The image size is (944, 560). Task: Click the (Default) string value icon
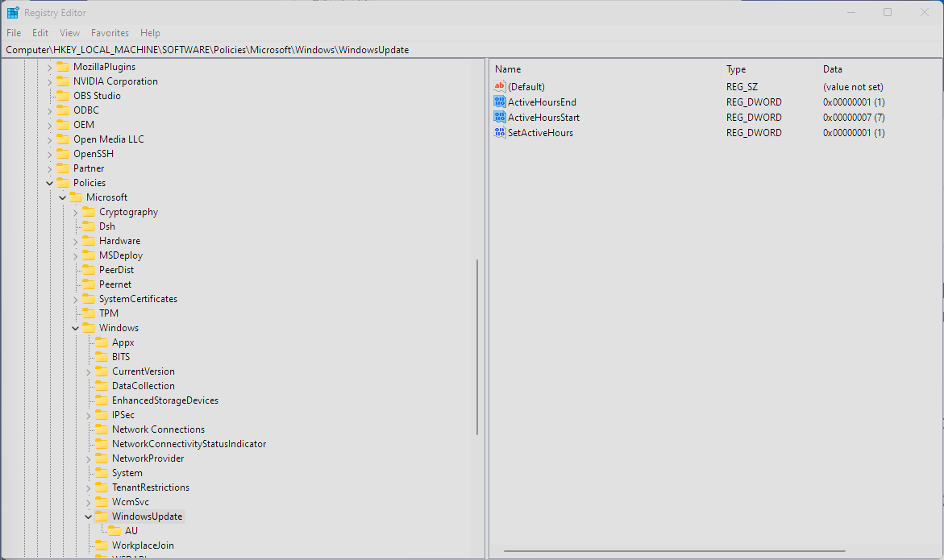tap(500, 86)
